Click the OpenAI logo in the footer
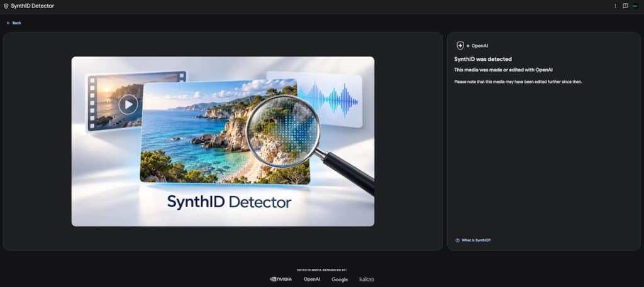The image size is (644, 287). click(312, 279)
